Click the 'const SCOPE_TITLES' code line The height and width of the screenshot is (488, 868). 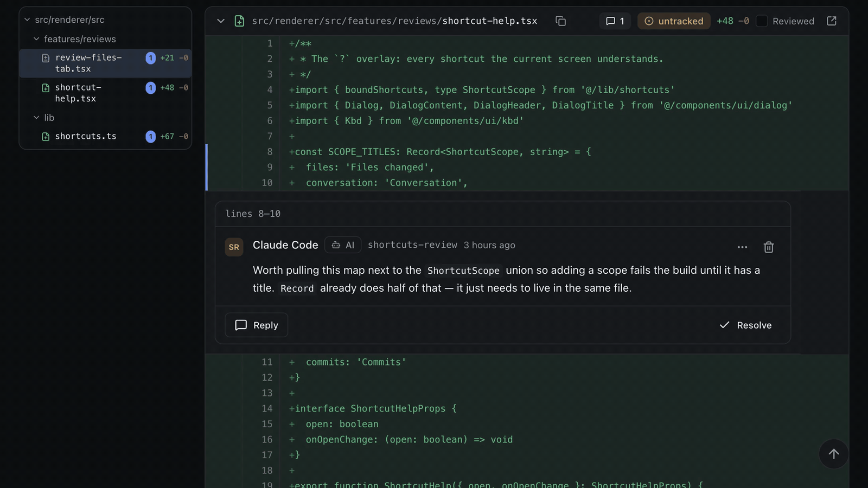[x=440, y=152]
